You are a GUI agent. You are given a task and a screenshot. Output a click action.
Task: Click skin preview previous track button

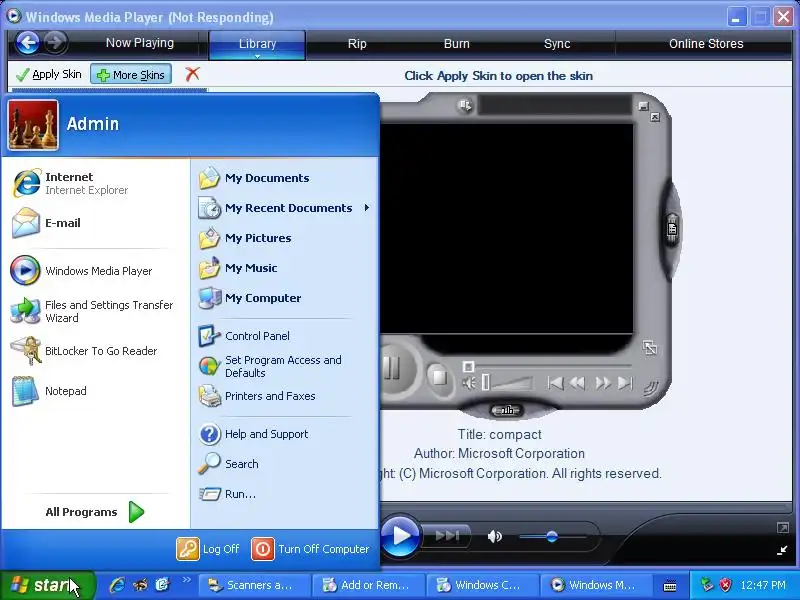pyautogui.click(x=555, y=383)
